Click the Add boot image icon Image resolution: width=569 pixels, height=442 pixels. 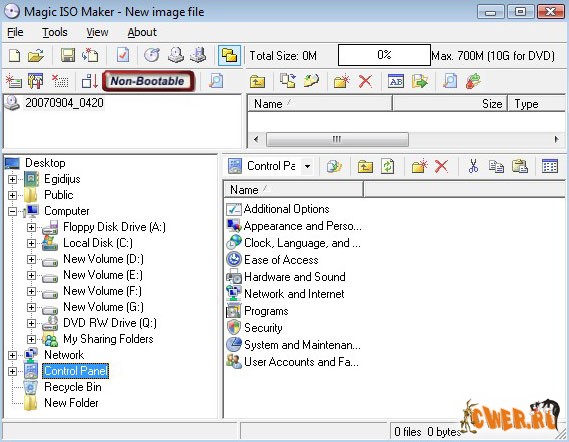(14, 81)
